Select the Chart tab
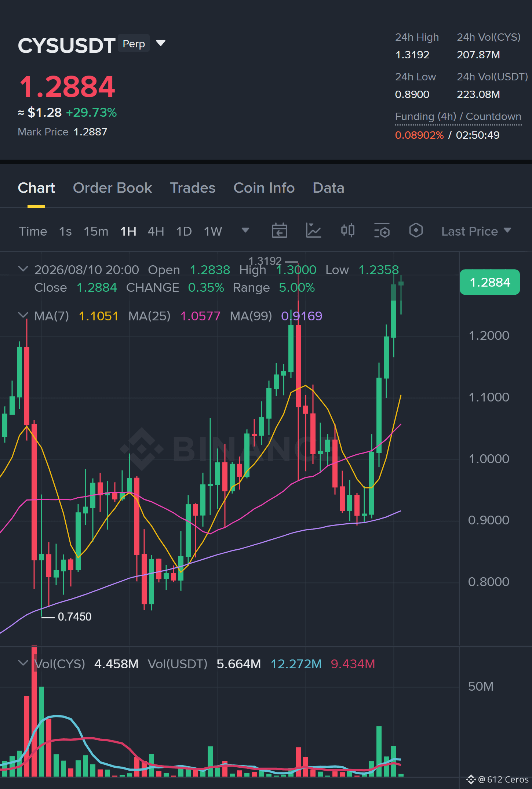The image size is (532, 789). (x=36, y=188)
